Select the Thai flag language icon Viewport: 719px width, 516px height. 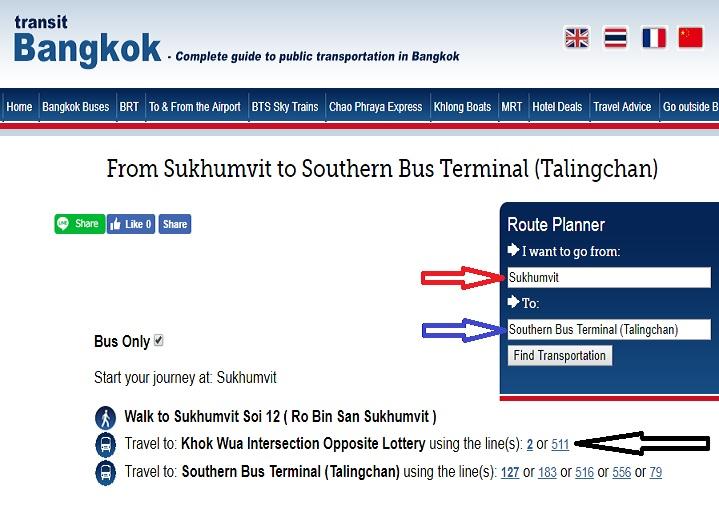(x=615, y=38)
